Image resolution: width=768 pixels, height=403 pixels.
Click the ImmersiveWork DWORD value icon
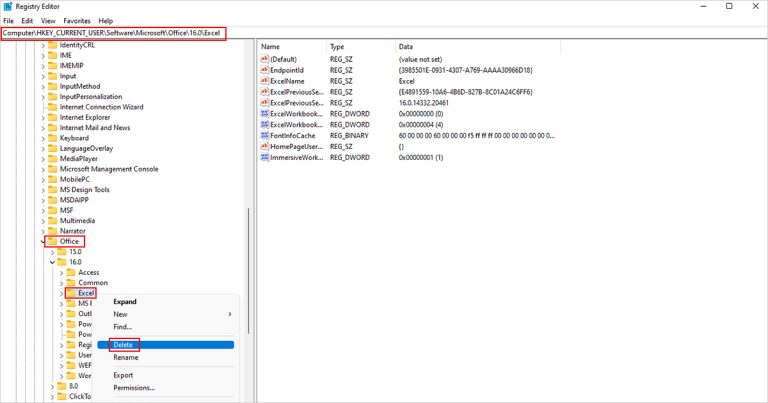[x=264, y=158]
